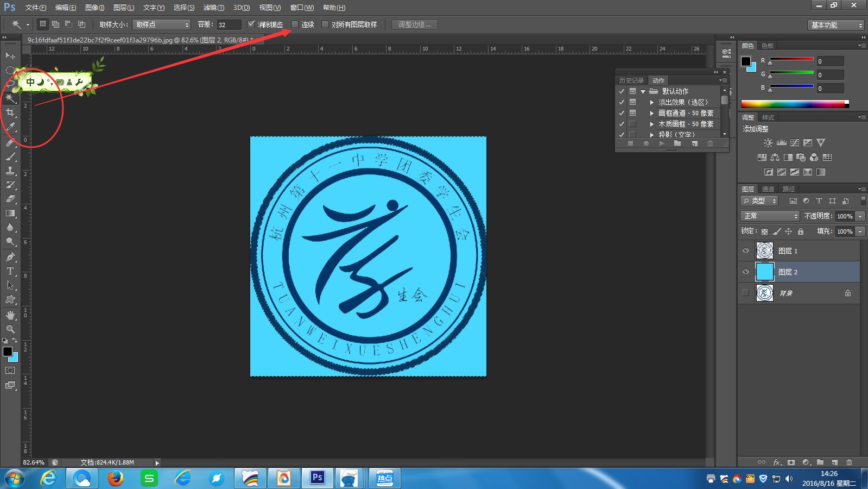The width and height of the screenshot is (868, 489).
Task: Select the Zoom tool in toolbox
Action: click(x=10, y=329)
